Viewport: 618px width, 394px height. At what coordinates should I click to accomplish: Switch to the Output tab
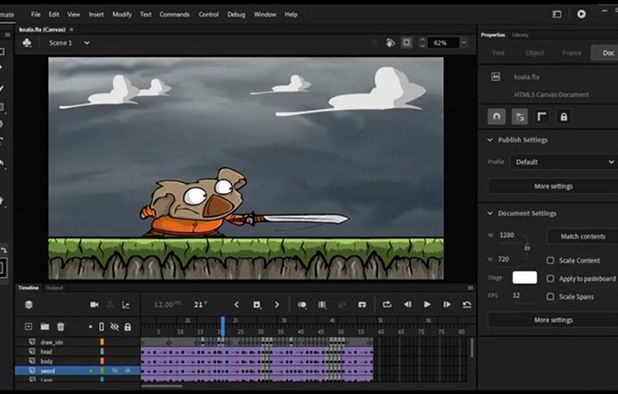[54, 288]
